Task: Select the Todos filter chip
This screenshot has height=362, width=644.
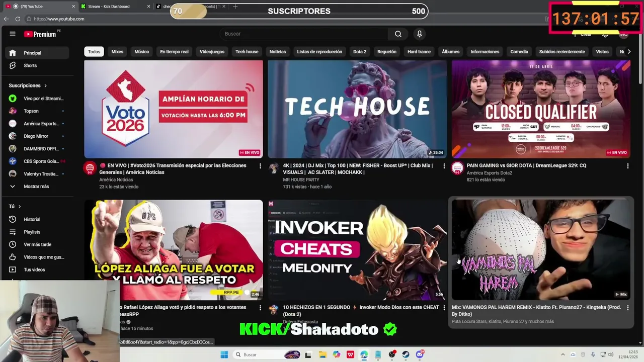Action: tap(94, 52)
